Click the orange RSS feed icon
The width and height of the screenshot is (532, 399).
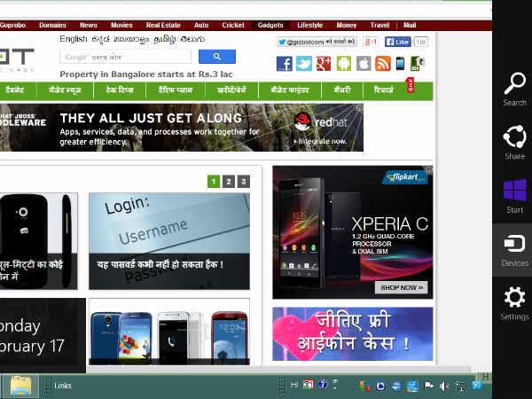(x=383, y=64)
